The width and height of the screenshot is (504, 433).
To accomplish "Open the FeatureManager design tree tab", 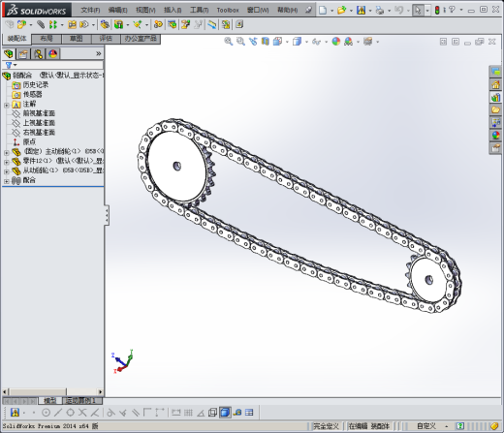I will click(9, 54).
